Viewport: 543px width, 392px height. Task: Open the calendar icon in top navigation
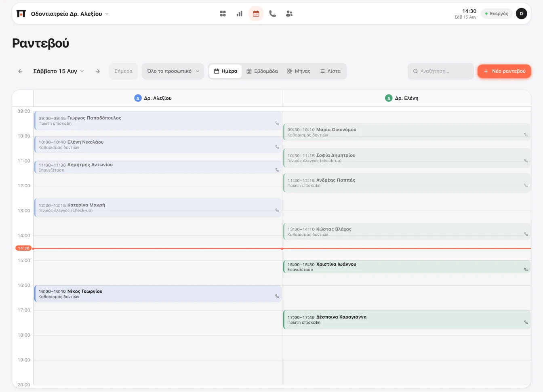point(256,14)
